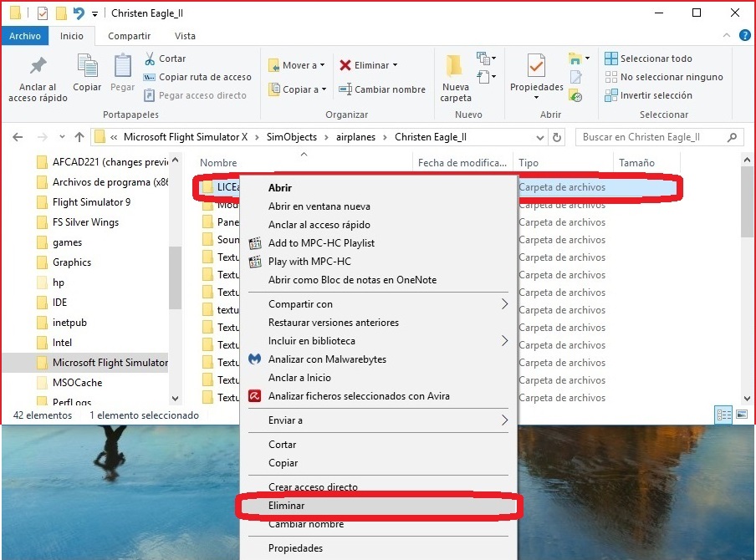Click the Historial icon in Abrir group
Viewport: 756px width, 560px height.
coord(575,95)
